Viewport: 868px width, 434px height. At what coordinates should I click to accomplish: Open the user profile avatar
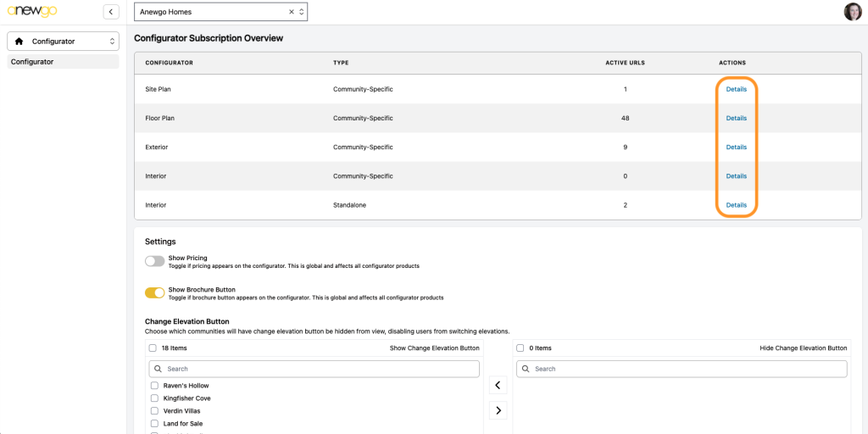(853, 12)
